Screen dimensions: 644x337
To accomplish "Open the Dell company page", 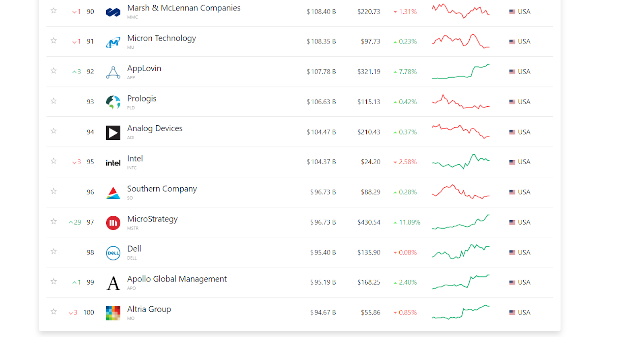I will pyautogui.click(x=134, y=249).
